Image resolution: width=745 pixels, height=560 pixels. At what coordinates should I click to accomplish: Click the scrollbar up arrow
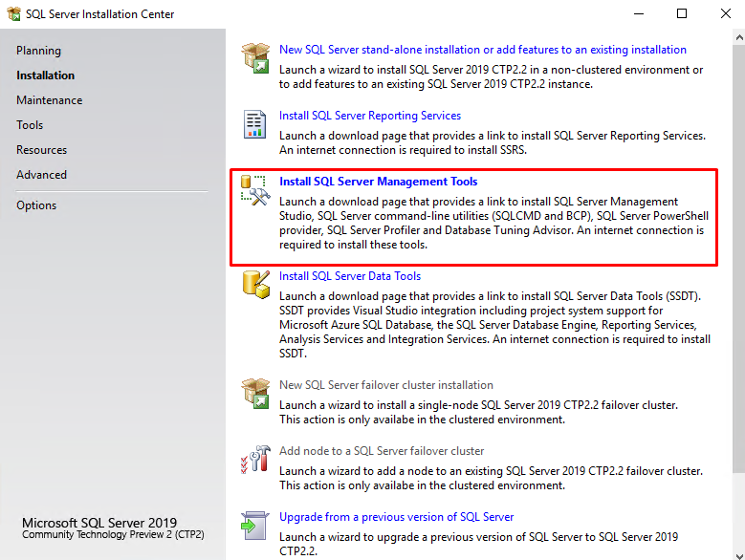coord(739,37)
